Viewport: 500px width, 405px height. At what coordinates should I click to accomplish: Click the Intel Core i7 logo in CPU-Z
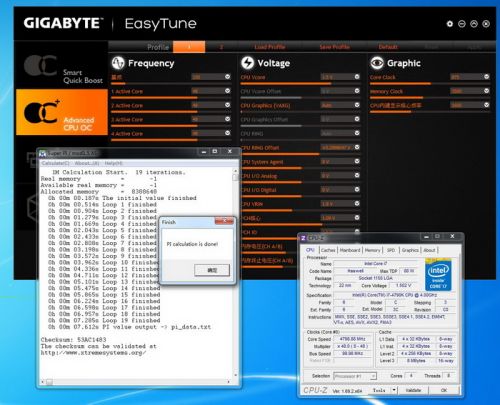click(438, 275)
